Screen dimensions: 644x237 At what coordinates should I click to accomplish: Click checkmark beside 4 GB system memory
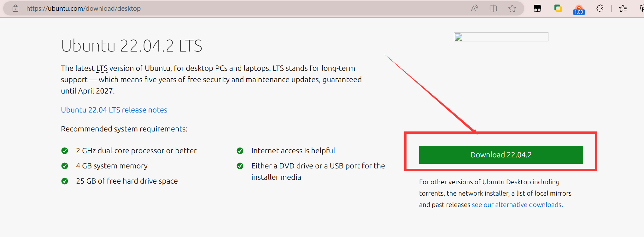(x=65, y=166)
